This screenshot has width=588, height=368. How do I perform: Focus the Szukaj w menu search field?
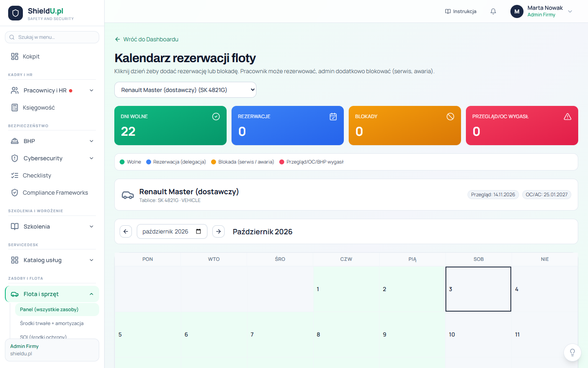(x=52, y=37)
